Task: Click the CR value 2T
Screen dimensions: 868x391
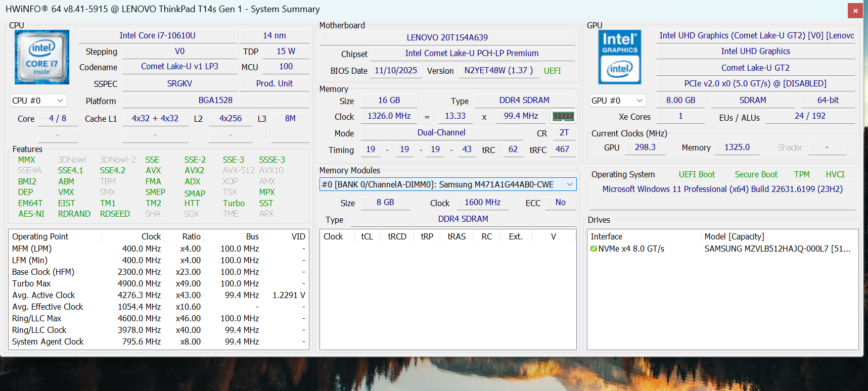Action: tap(564, 132)
